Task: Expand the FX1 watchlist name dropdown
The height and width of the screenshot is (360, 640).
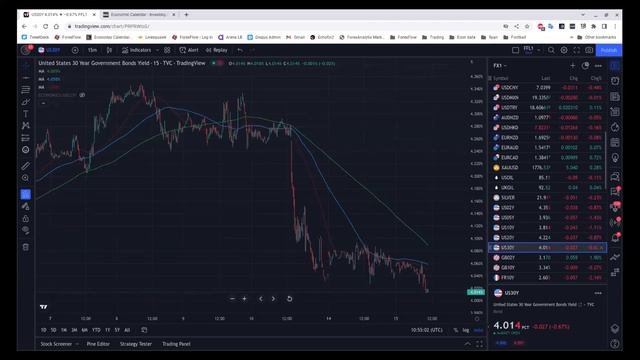Action: [x=500, y=65]
